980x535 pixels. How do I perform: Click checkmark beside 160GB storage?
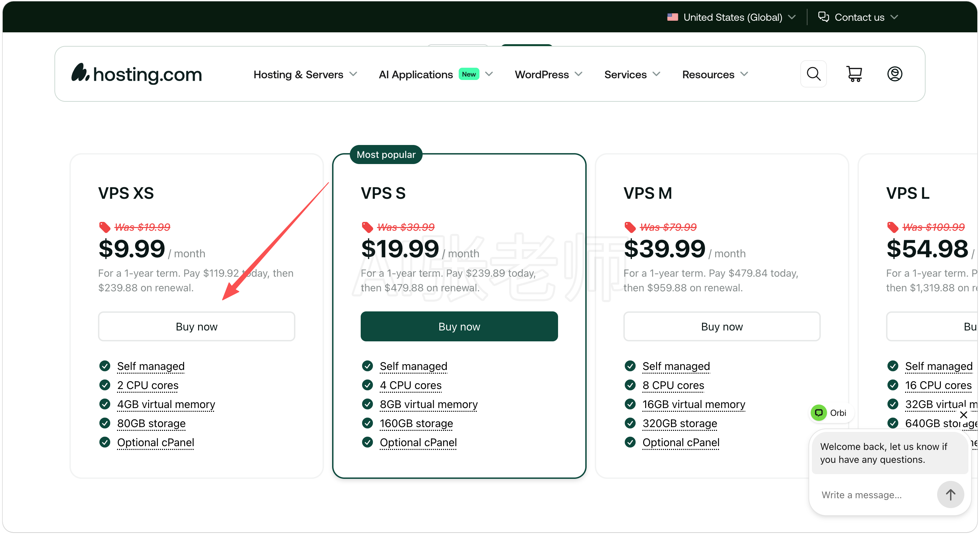click(x=367, y=423)
